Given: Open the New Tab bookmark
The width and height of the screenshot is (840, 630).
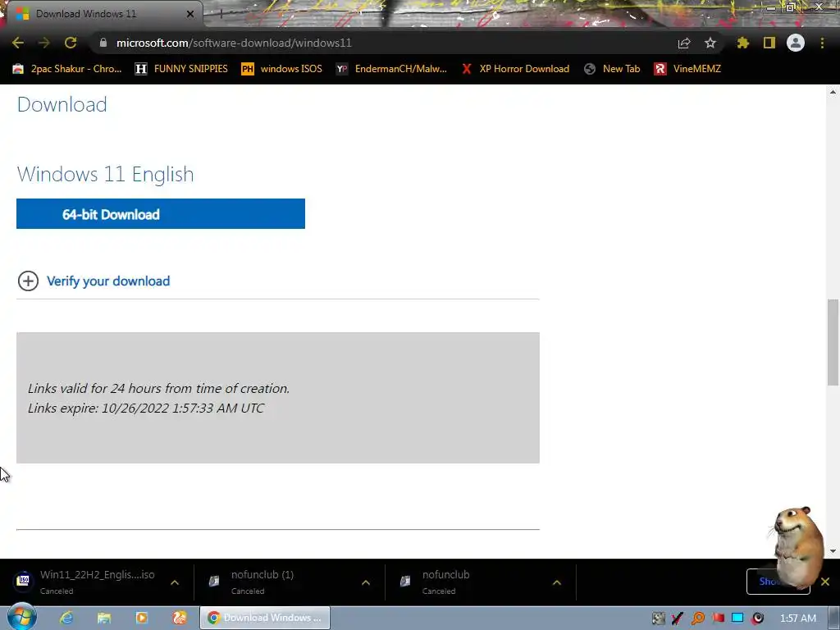Looking at the screenshot, I should (x=612, y=69).
